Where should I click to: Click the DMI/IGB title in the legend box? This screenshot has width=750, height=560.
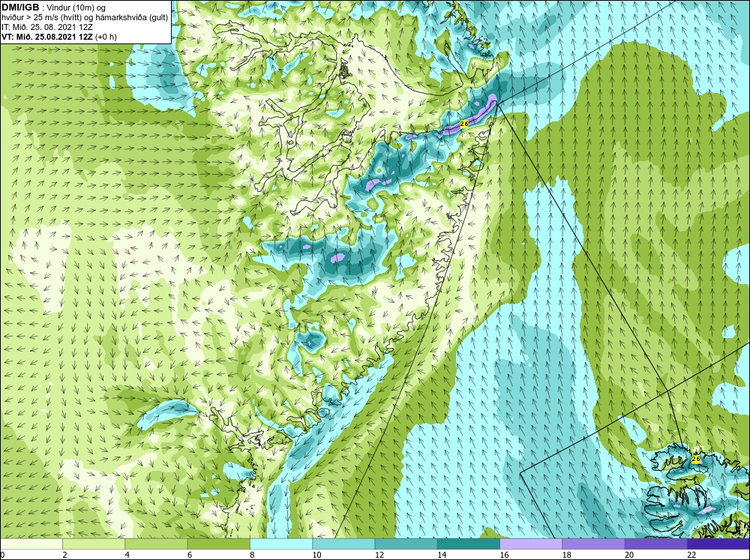click(x=20, y=7)
